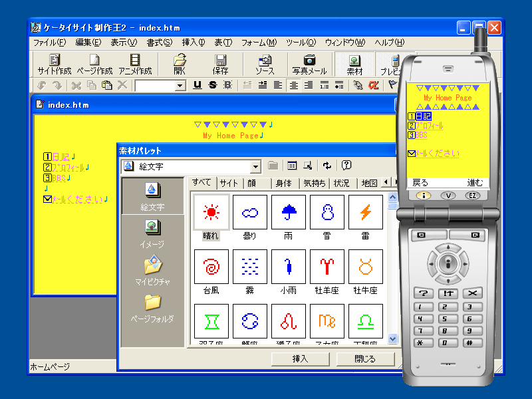Click the 保存 save icon

click(220, 64)
